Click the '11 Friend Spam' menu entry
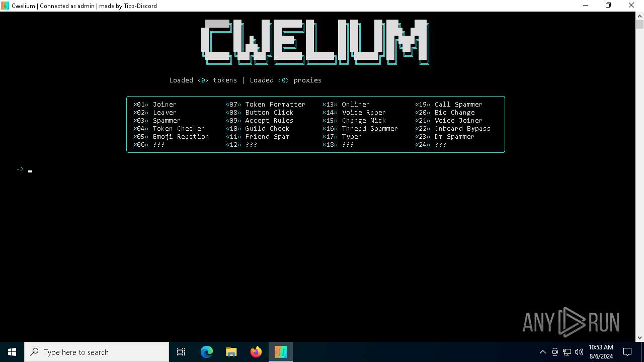Screen dimensions: 644x362 point(258,137)
